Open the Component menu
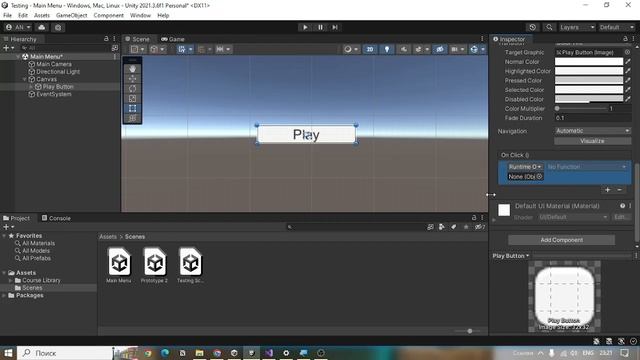640x360 pixels. click(108, 16)
